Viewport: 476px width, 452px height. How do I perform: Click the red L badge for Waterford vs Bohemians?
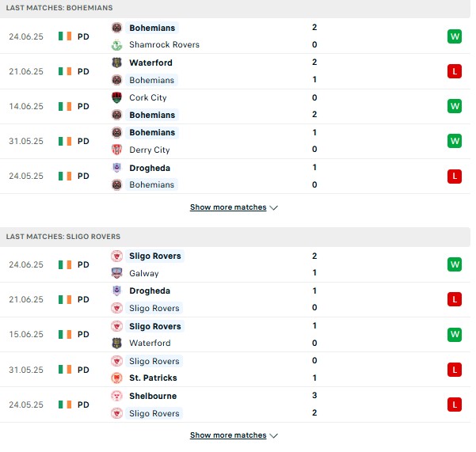click(455, 71)
